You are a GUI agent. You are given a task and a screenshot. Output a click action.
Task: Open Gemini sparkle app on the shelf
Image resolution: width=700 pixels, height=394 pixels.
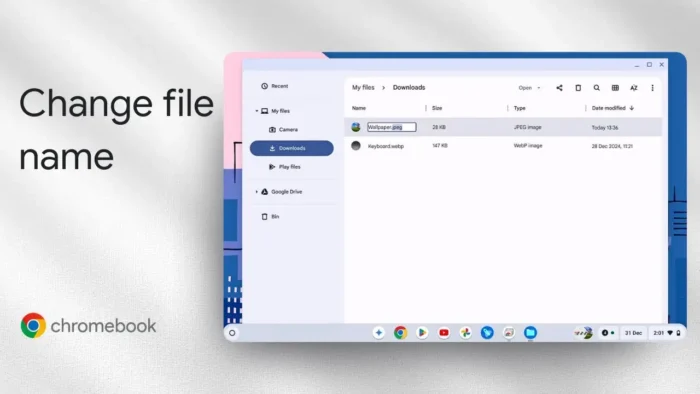pyautogui.click(x=379, y=333)
